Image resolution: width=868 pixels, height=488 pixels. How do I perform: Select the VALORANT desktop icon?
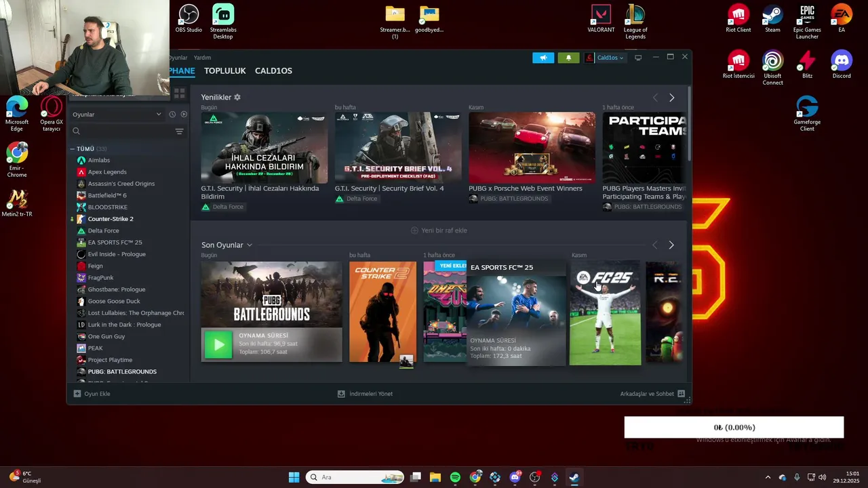click(x=601, y=18)
